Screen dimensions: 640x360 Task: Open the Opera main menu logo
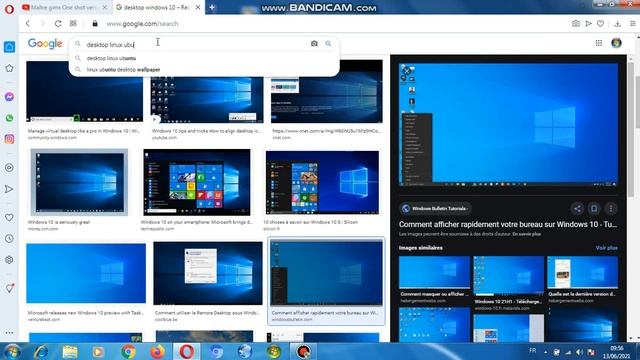(x=9, y=9)
